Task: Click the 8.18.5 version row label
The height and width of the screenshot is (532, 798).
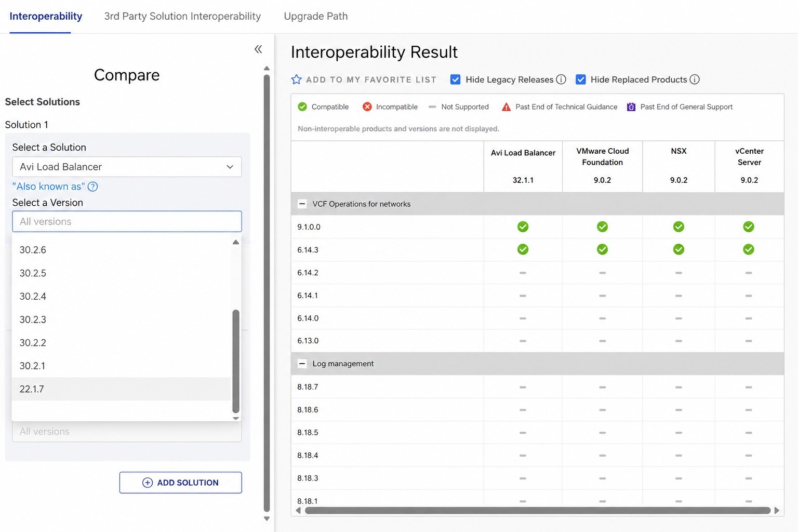Action: [x=308, y=433]
